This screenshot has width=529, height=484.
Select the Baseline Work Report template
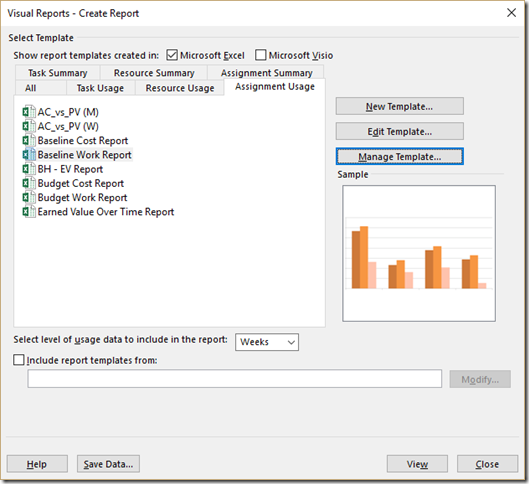point(84,155)
